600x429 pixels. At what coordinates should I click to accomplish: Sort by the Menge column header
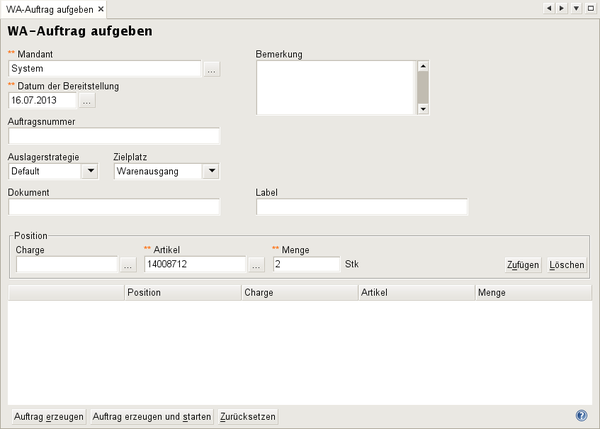[x=534, y=293]
